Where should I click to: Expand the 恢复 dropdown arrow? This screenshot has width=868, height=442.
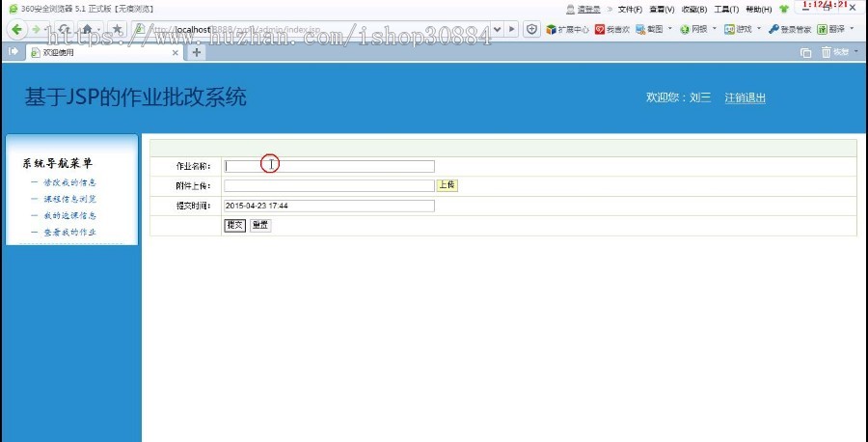tap(856, 51)
